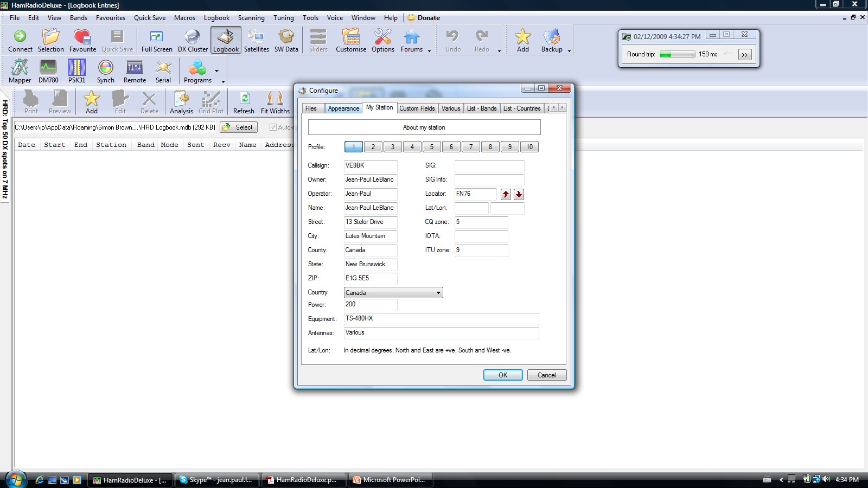868x488 pixels.
Task: Select station profile 4
Action: point(412,147)
